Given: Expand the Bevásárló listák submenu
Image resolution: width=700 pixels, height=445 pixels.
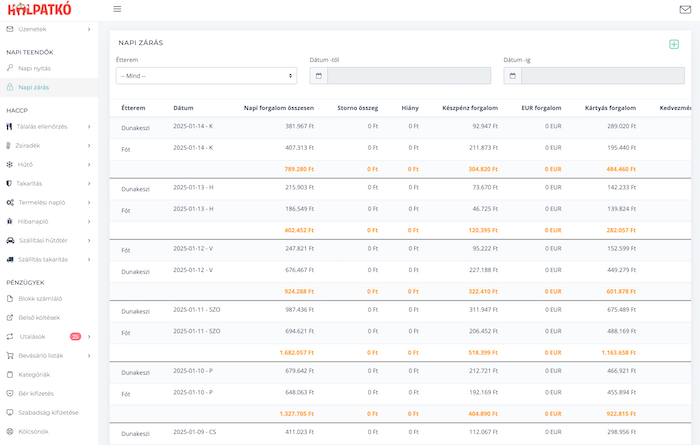Looking at the screenshot, I should 89,355.
